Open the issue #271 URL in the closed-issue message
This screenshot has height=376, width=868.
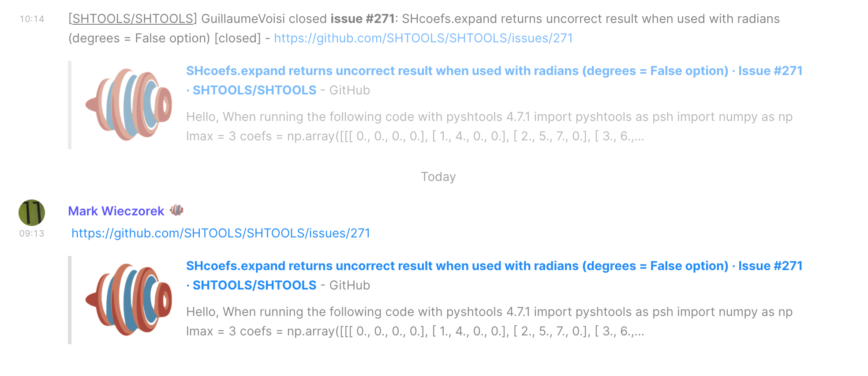point(423,38)
